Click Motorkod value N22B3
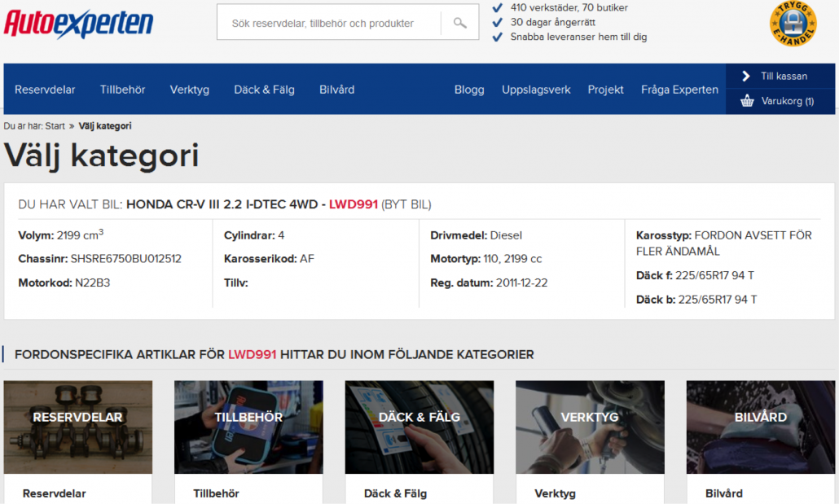The height and width of the screenshot is (504, 839). click(x=93, y=283)
